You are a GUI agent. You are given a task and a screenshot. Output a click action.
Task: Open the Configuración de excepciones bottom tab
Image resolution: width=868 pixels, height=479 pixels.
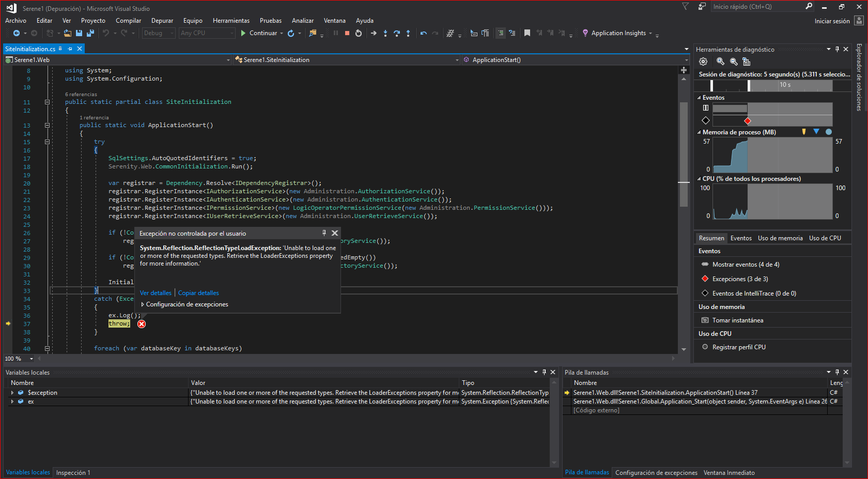click(x=656, y=473)
